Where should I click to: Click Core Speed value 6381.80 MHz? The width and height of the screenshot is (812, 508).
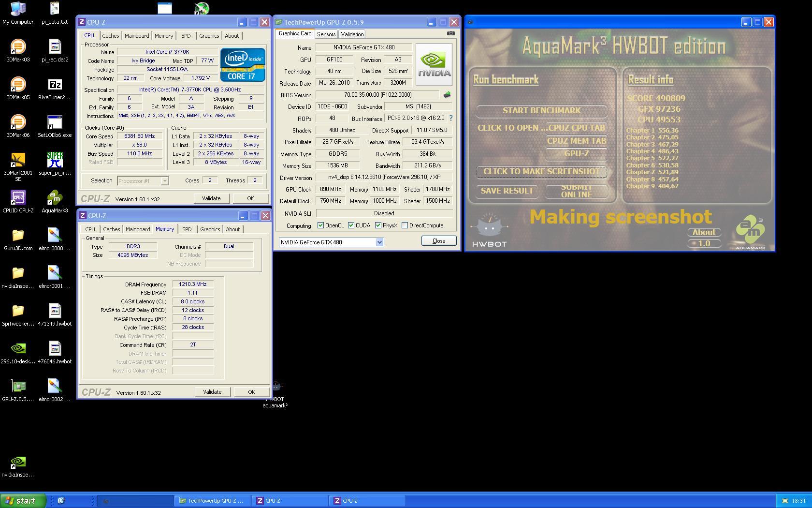[x=140, y=136]
